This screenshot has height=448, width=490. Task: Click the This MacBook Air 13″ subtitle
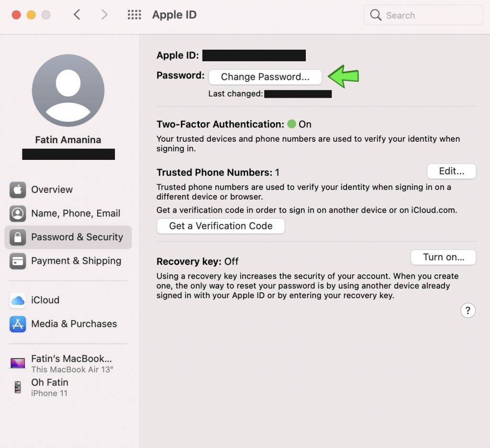(x=72, y=370)
